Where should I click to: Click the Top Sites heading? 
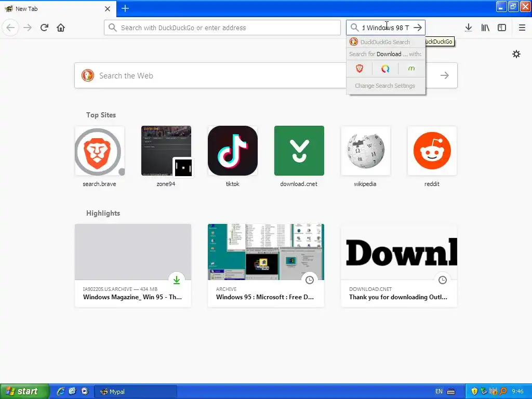pos(101,115)
